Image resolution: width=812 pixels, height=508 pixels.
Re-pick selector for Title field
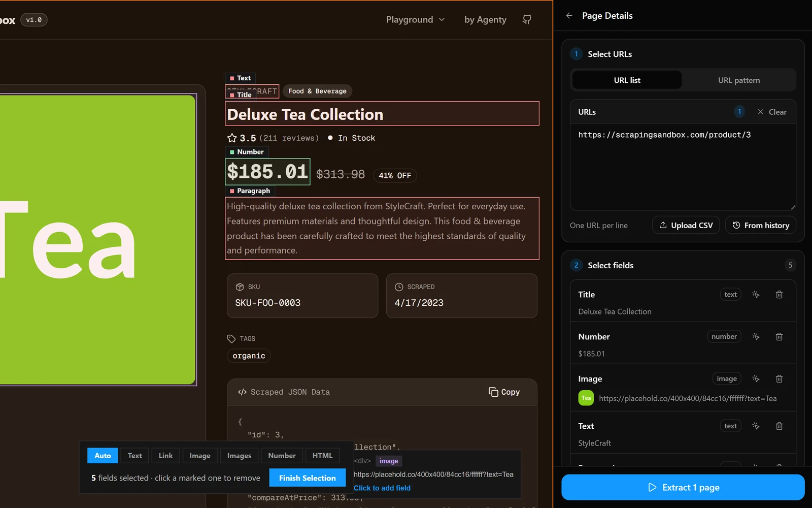756,295
